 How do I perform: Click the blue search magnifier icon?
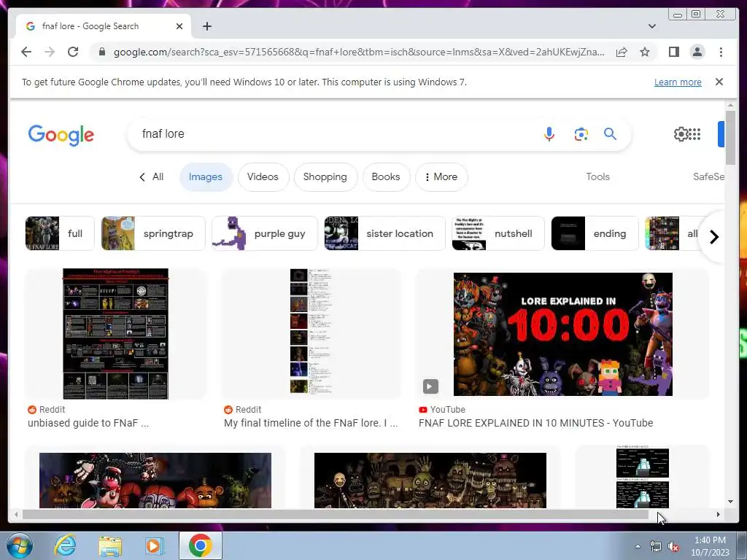coord(610,134)
